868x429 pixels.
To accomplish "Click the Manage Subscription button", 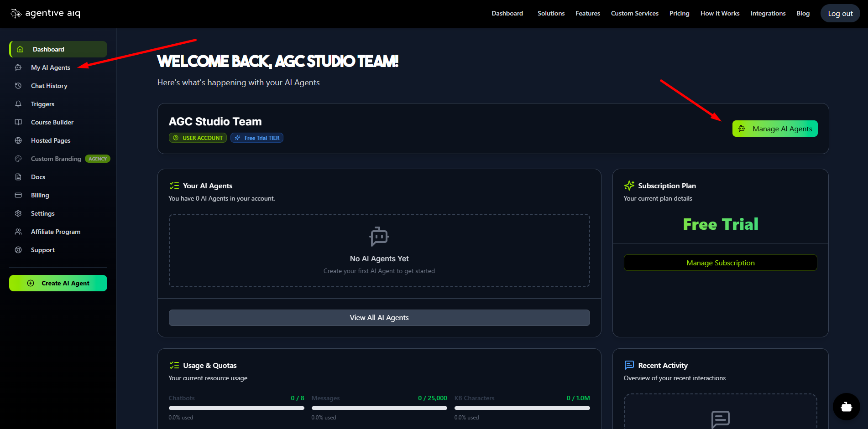I will pyautogui.click(x=720, y=263).
